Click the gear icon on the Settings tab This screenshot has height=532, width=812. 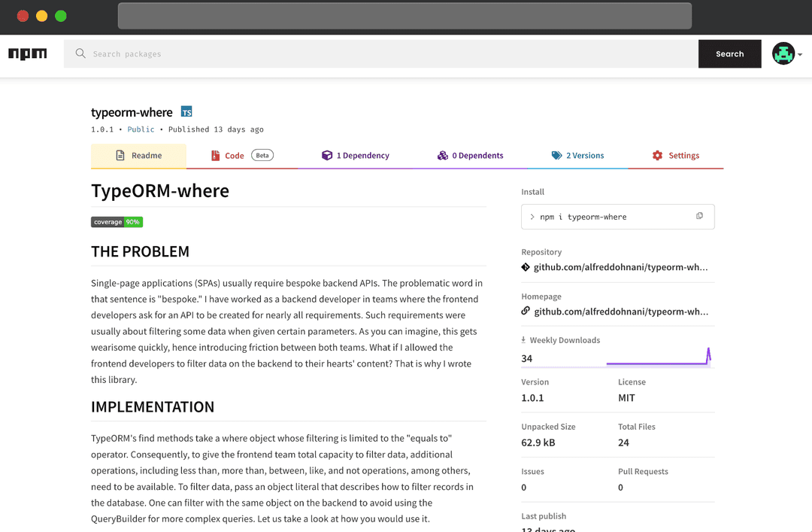[x=657, y=155]
